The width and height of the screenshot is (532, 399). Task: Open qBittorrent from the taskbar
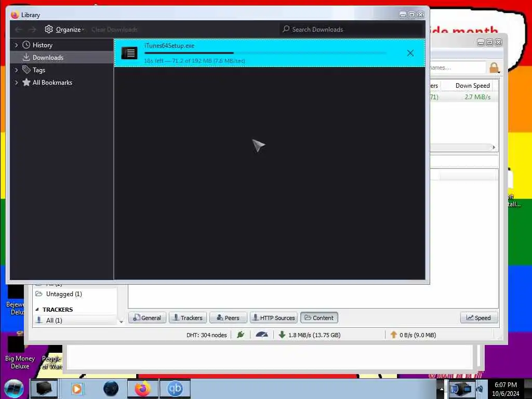coord(175,389)
